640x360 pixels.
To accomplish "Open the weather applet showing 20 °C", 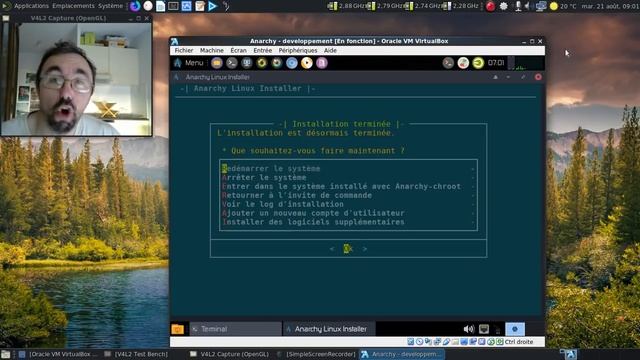I will 563,6.
